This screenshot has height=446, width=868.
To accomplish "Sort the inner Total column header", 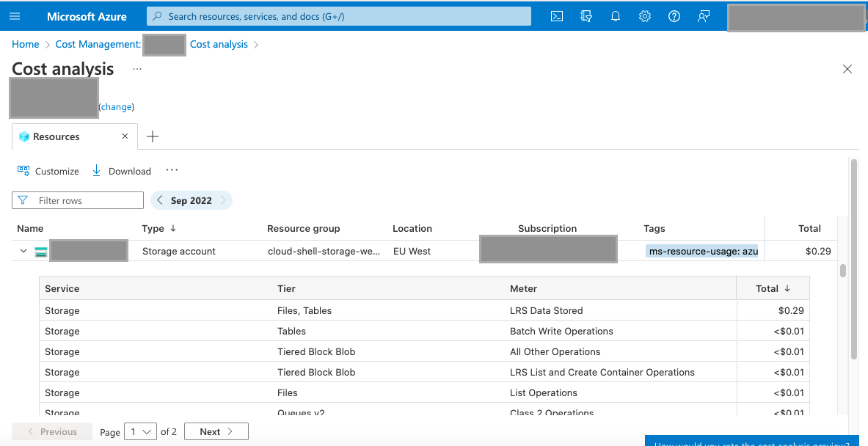I will (773, 288).
